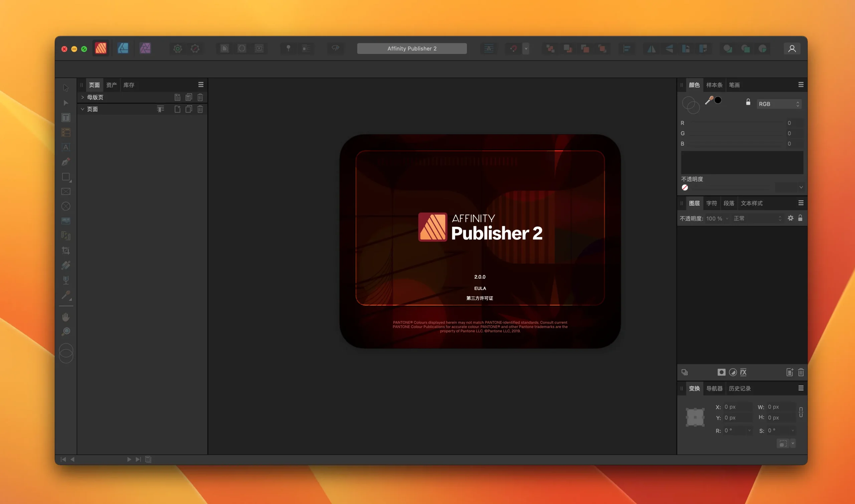Click the R color slider

(x=735, y=123)
